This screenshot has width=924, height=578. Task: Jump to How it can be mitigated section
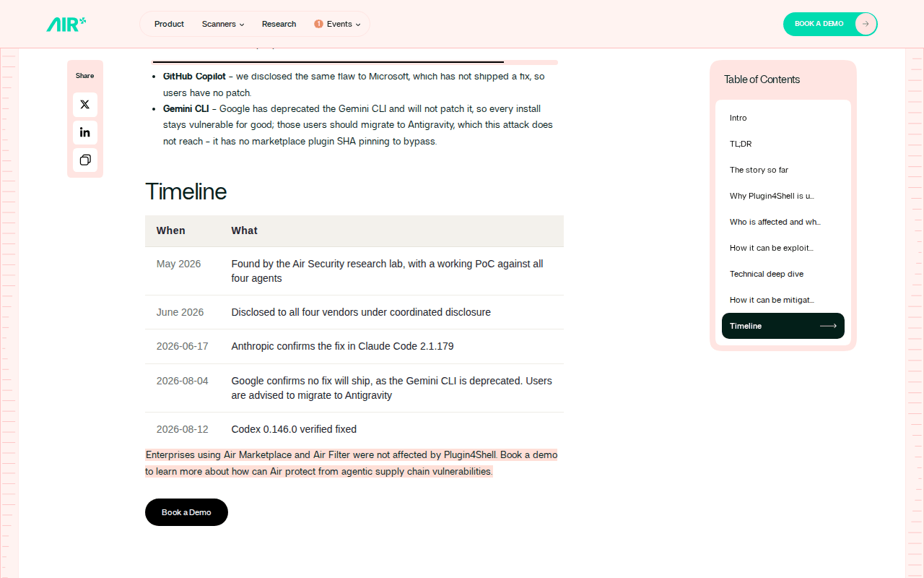pos(783,300)
